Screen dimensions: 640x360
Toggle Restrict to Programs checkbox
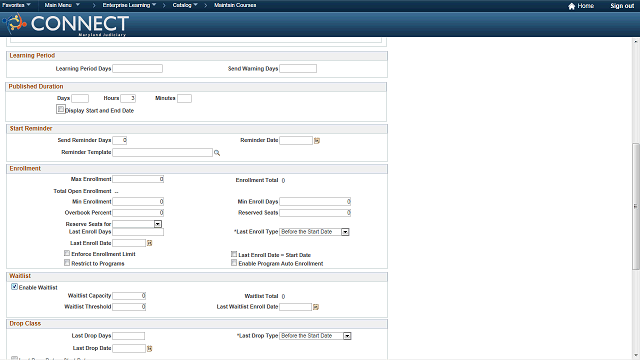[67, 263]
